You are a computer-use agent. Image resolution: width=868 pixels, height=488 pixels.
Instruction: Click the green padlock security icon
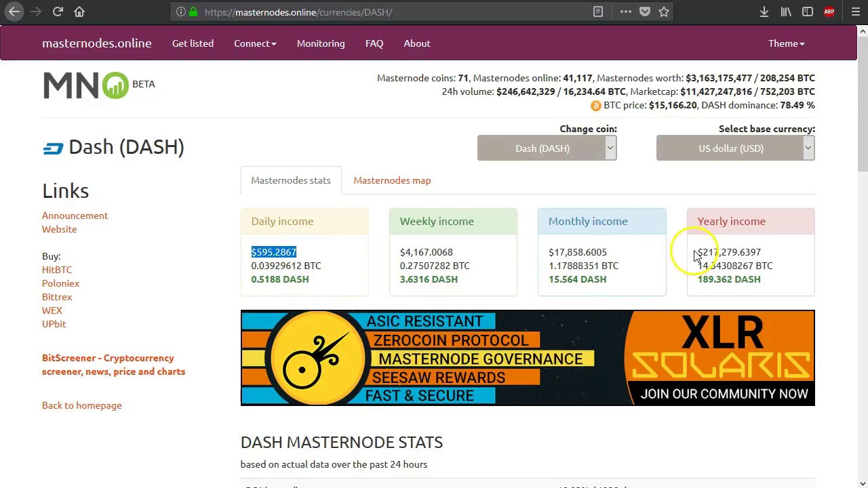pyautogui.click(x=193, y=12)
